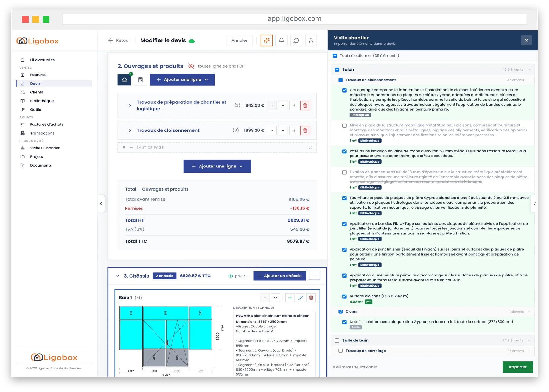The width and height of the screenshot is (549, 392).
Task: Click the green cloud save status icon
Action: tap(192, 41)
